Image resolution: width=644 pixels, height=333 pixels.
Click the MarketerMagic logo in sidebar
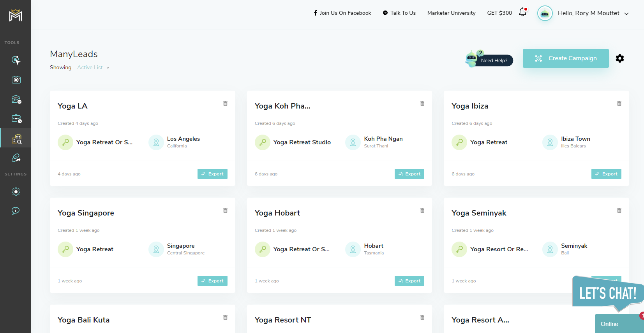coord(16,15)
